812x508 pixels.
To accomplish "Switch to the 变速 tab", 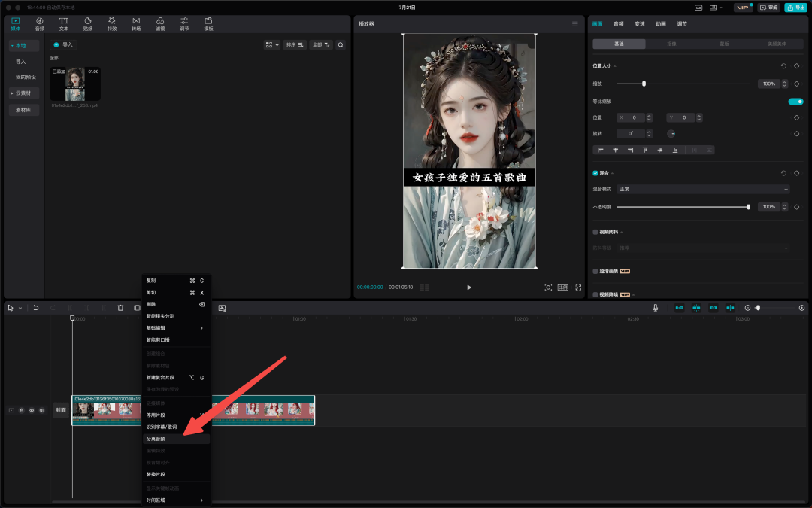I will click(x=640, y=24).
